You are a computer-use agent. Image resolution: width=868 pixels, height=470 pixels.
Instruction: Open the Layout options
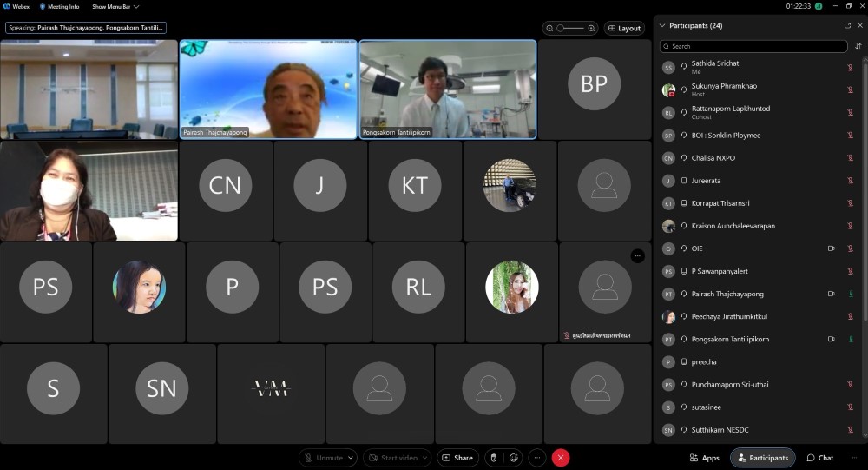624,28
